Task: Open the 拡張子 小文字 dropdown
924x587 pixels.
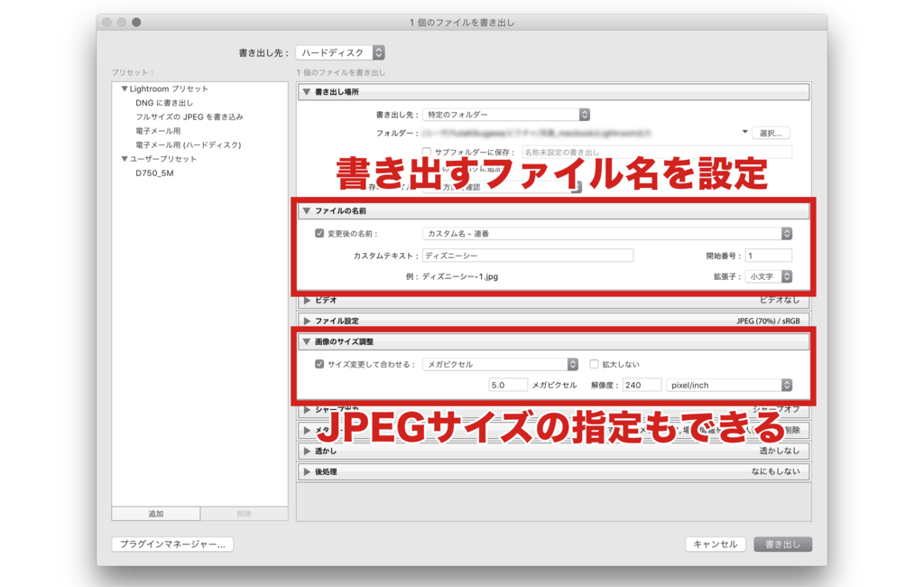Action: point(769,276)
